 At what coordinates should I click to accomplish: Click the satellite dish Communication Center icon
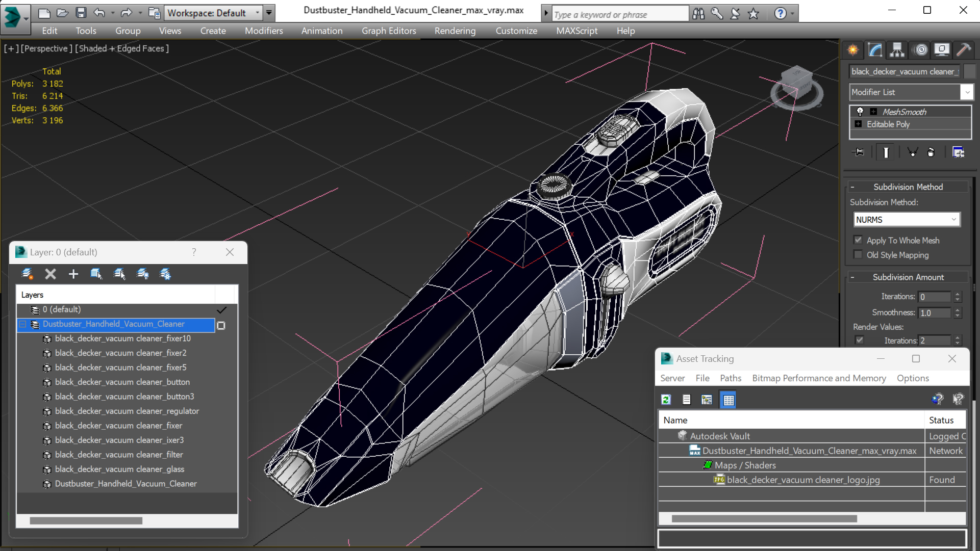(735, 14)
